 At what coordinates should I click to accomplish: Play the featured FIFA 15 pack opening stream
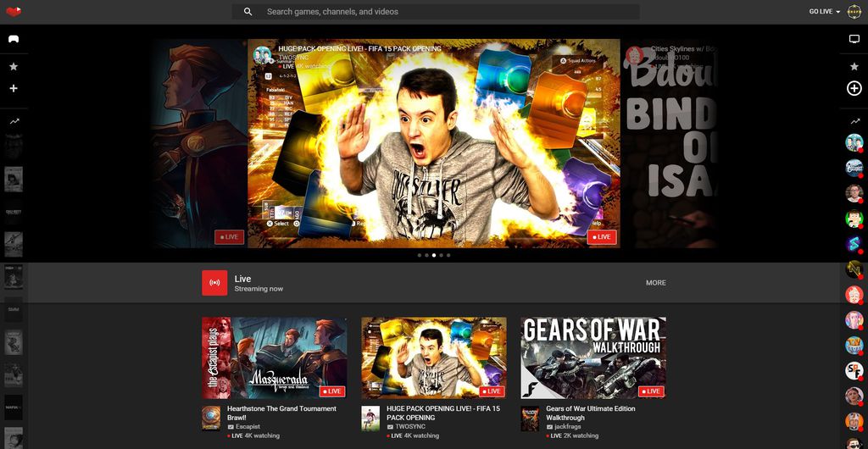(x=434, y=143)
